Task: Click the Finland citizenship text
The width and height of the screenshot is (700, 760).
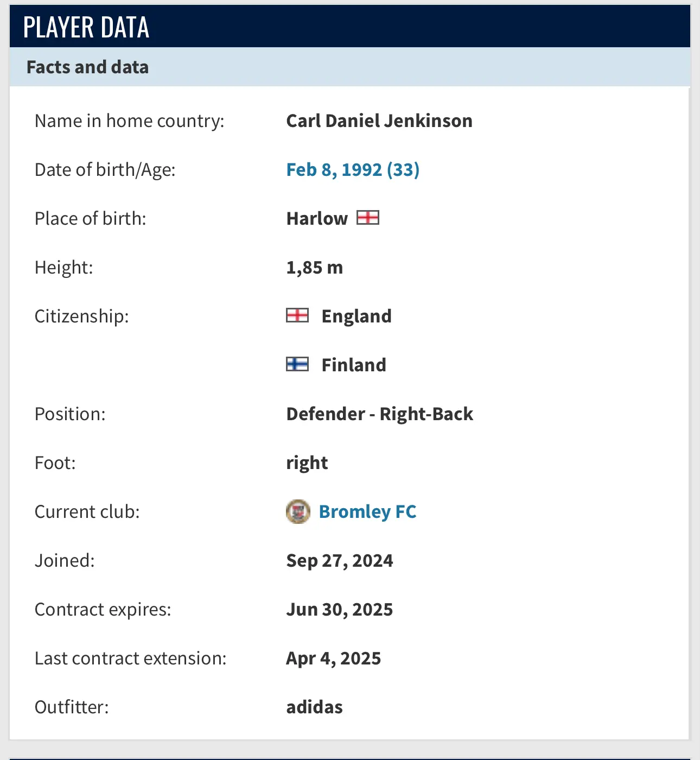Action: (x=354, y=365)
